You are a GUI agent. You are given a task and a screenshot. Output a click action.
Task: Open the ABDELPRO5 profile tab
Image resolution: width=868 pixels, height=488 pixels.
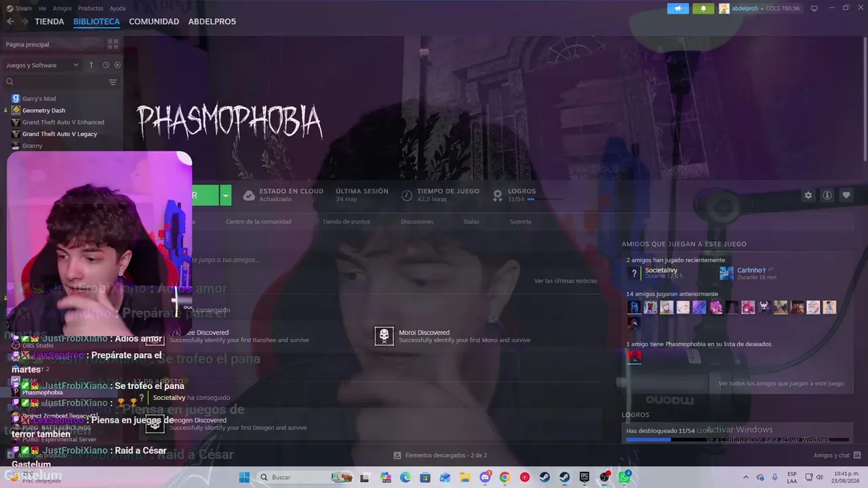pyautogui.click(x=212, y=22)
